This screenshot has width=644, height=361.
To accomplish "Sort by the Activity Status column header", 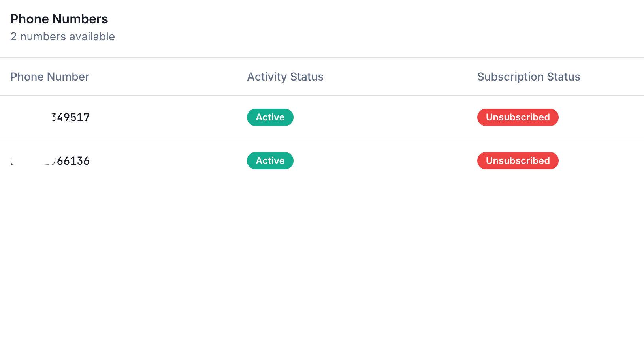I will coord(285,77).
